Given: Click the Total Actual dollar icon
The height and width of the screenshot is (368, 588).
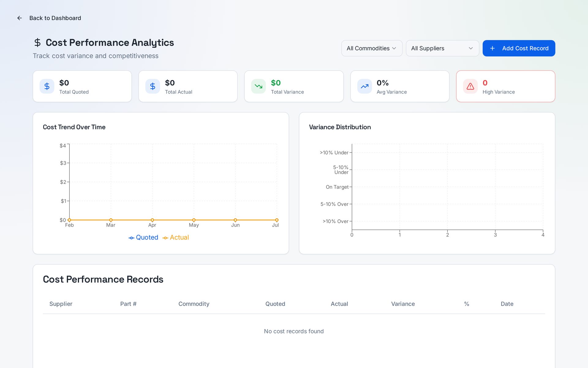Looking at the screenshot, I should (153, 86).
